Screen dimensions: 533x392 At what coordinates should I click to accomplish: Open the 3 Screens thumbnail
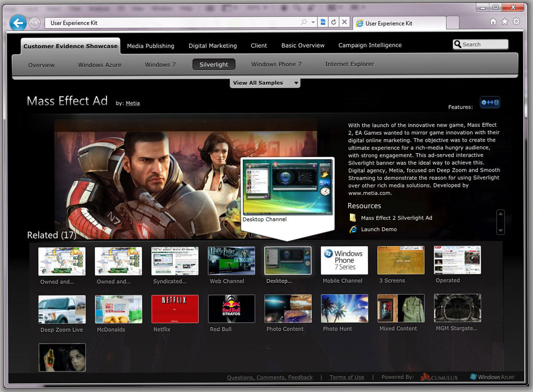(x=401, y=260)
